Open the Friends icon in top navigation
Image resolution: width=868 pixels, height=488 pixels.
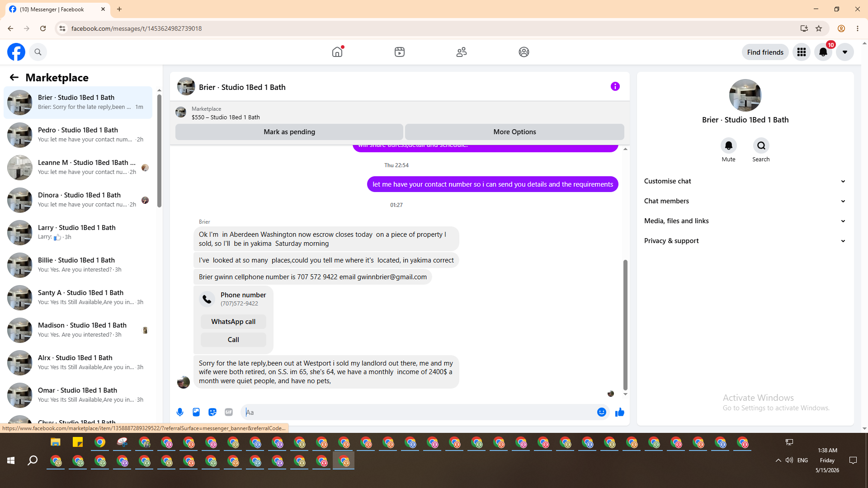462,52
